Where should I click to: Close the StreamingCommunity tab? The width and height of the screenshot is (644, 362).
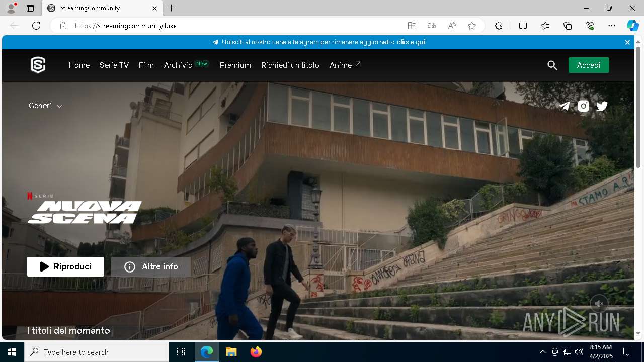click(155, 8)
